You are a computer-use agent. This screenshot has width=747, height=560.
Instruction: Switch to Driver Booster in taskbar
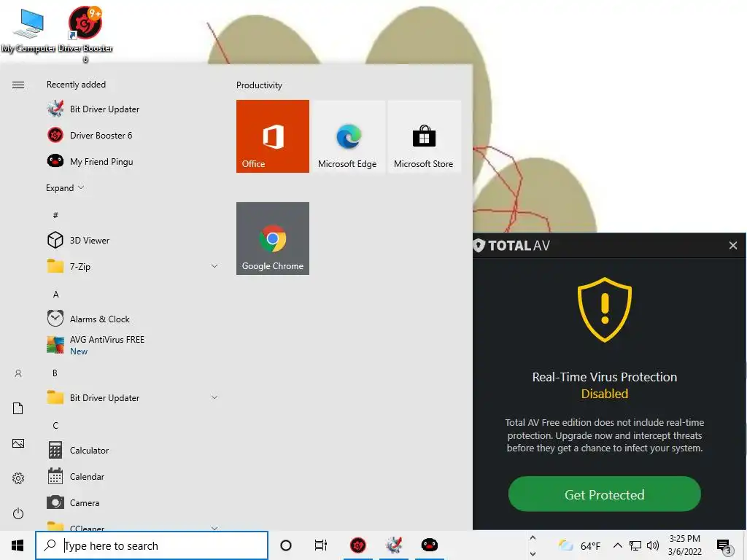pyautogui.click(x=357, y=545)
